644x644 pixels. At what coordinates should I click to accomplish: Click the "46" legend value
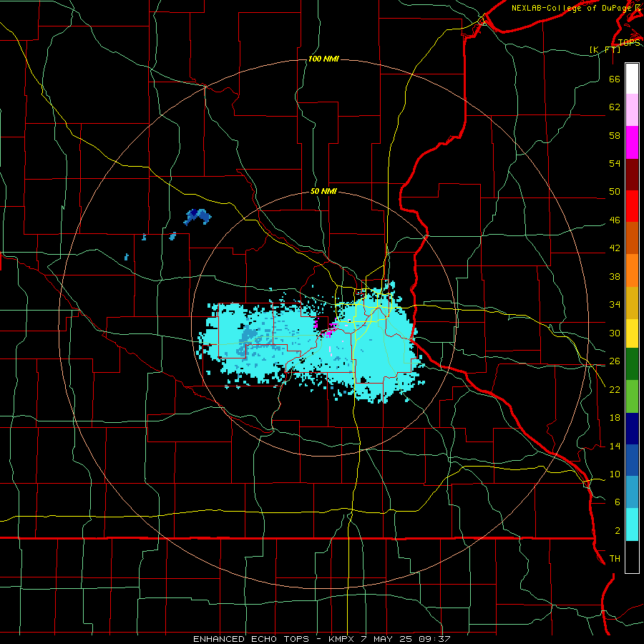tap(615, 220)
